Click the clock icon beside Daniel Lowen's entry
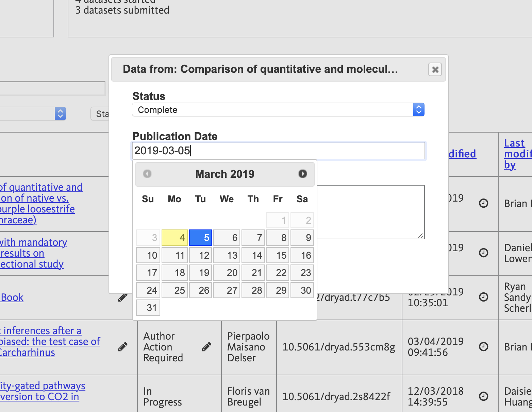This screenshot has width=532, height=412. point(484,253)
